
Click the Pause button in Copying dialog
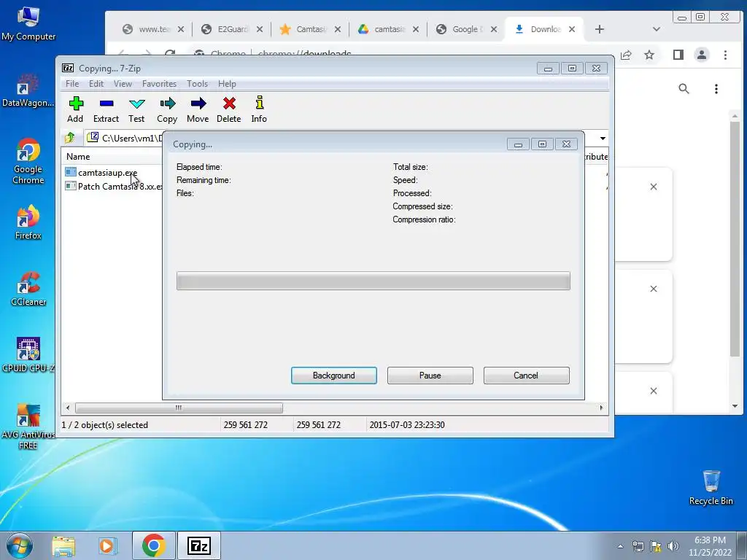430,376
